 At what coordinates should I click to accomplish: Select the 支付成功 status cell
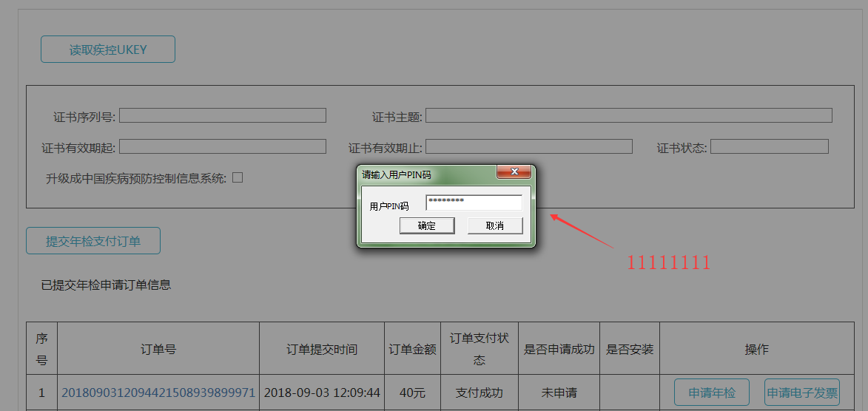point(479,393)
